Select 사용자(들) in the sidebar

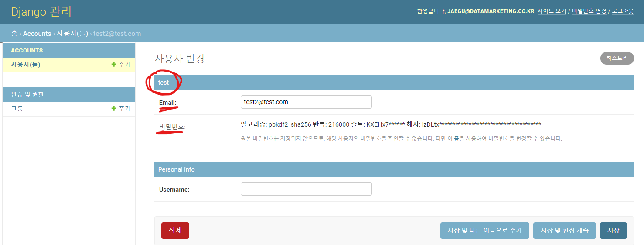(x=26, y=64)
